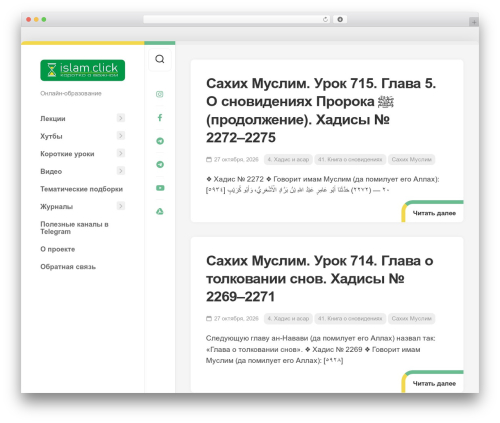This screenshot has height=423, width=500.
Task: Select the Сахих Муслим tag on Урок 715
Action: 412,159
